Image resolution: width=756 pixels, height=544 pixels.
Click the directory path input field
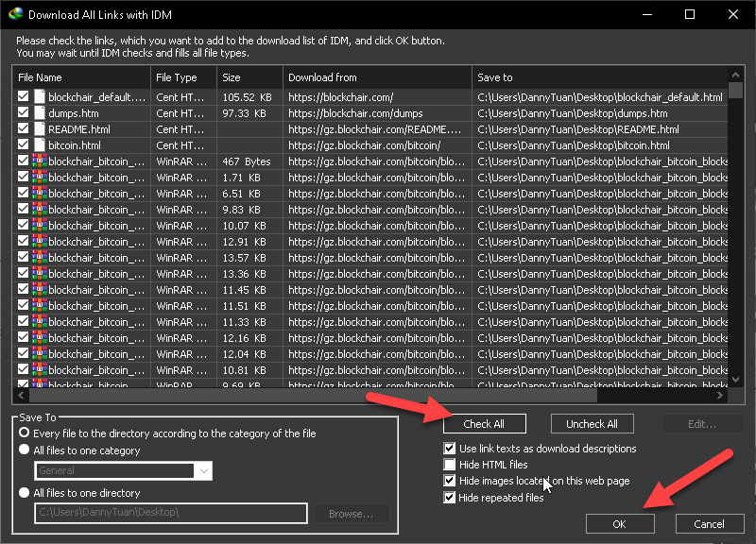tap(170, 513)
